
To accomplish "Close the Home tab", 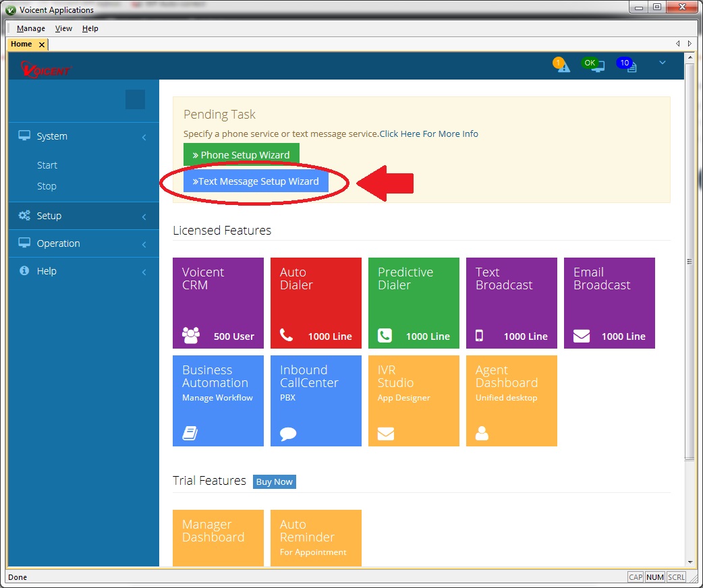I will [41, 45].
